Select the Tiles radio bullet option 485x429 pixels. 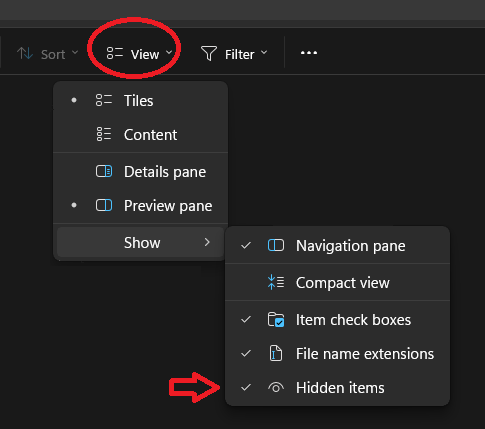click(x=74, y=100)
